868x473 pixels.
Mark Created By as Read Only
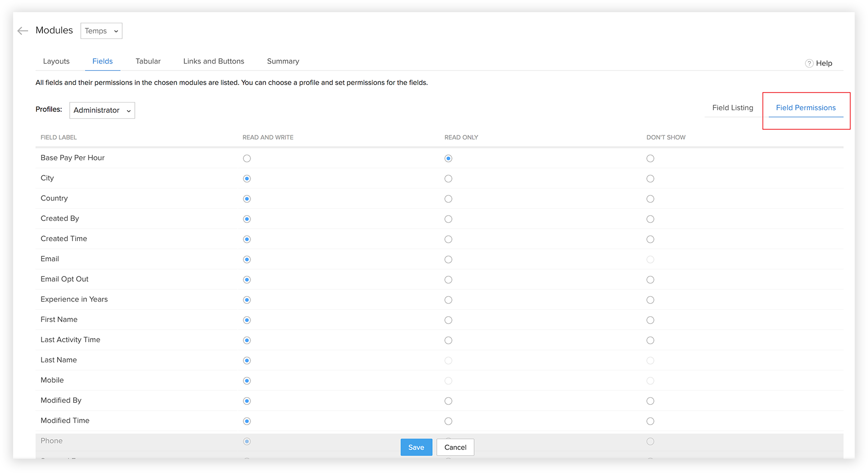[x=448, y=219]
